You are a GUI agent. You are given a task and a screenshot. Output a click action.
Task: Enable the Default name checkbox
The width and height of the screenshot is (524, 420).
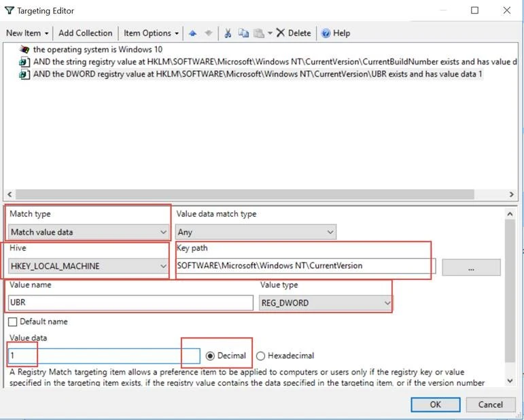click(13, 321)
